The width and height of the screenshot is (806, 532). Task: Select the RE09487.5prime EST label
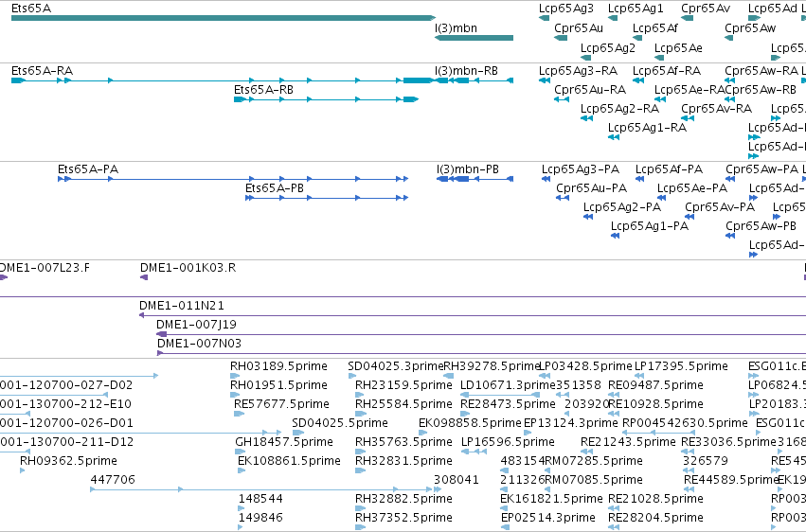click(x=656, y=385)
